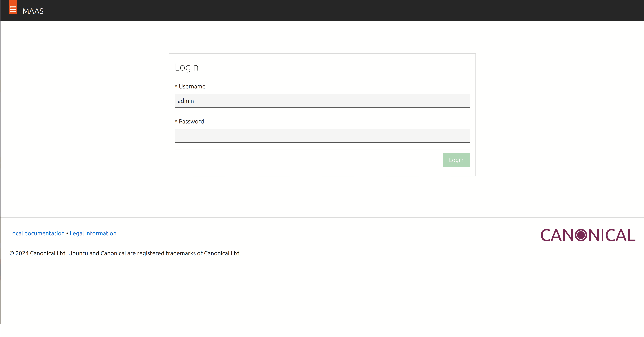Click the * Password label
The image size is (644, 337).
tap(189, 121)
